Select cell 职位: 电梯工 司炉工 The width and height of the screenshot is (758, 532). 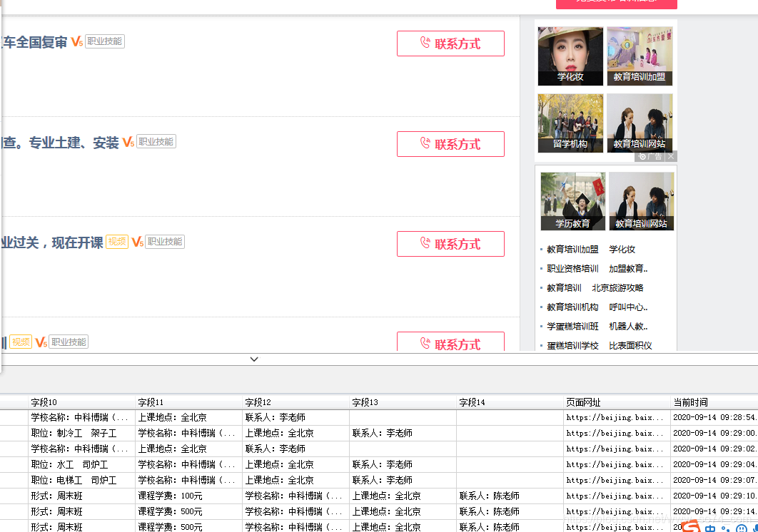click(81, 481)
